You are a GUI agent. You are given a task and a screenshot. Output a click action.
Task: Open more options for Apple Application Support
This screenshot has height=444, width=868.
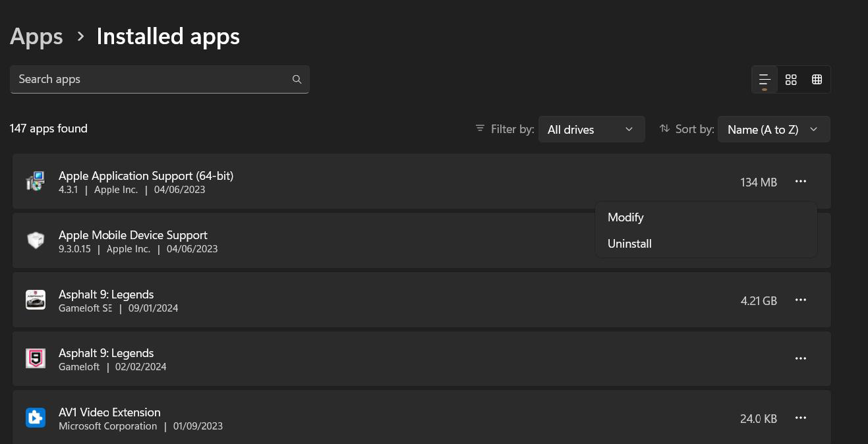click(801, 181)
